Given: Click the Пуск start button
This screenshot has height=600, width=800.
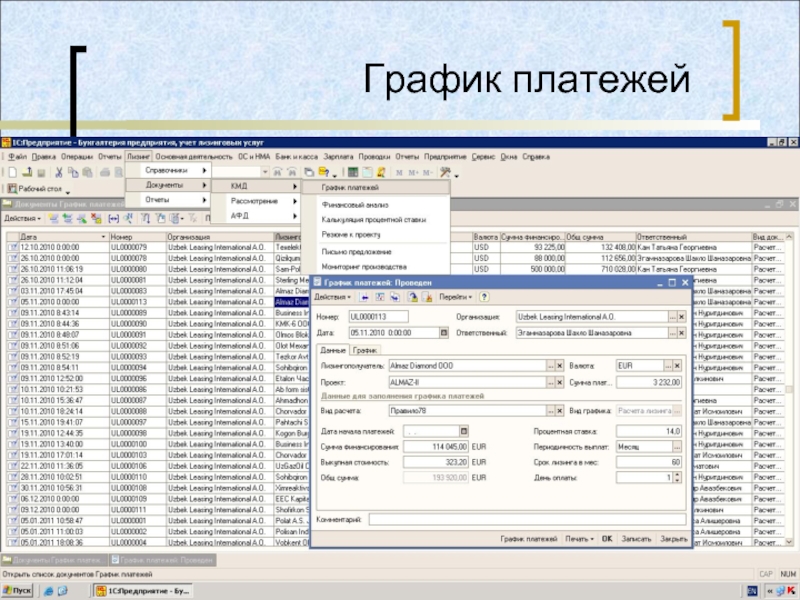Looking at the screenshot, I should point(17,591).
